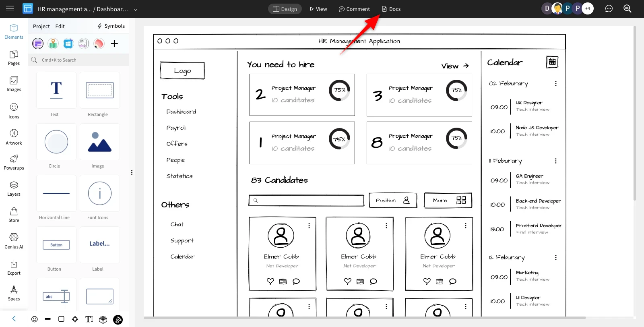This screenshot has width=644, height=327.
Task: Click Dashboard in the mockup Tools list
Action: click(181, 112)
